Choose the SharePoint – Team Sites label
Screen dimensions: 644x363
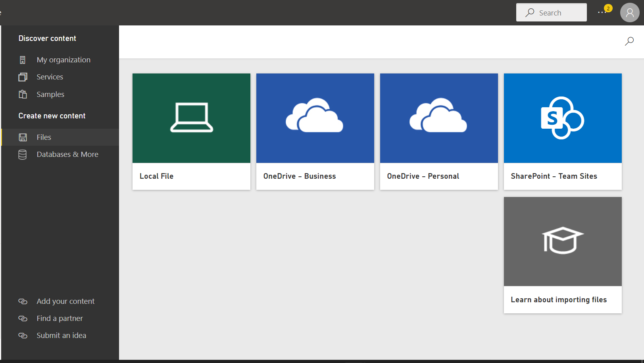click(x=554, y=176)
